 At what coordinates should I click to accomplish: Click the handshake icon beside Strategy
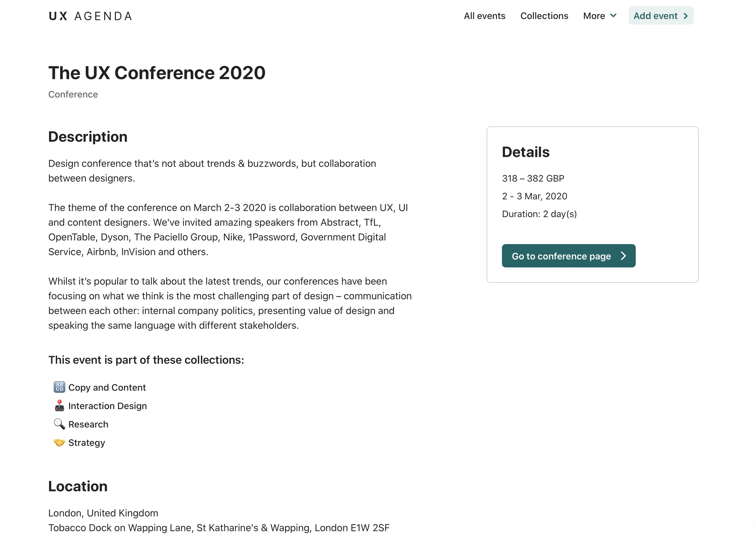point(60,442)
